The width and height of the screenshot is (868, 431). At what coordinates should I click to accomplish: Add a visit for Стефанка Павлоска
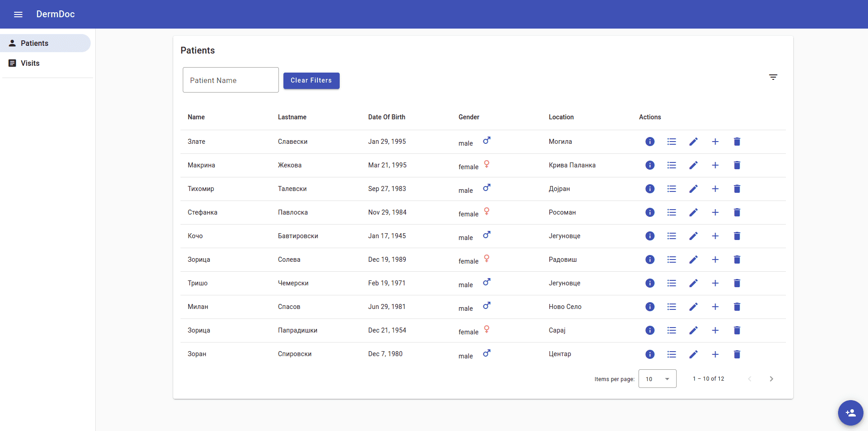tap(715, 212)
